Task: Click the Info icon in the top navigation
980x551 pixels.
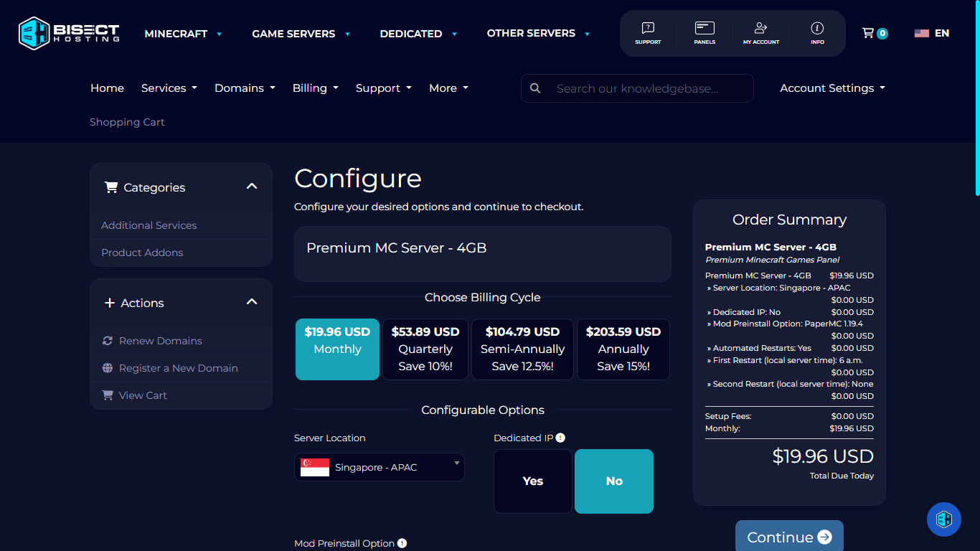Action: pos(817,32)
